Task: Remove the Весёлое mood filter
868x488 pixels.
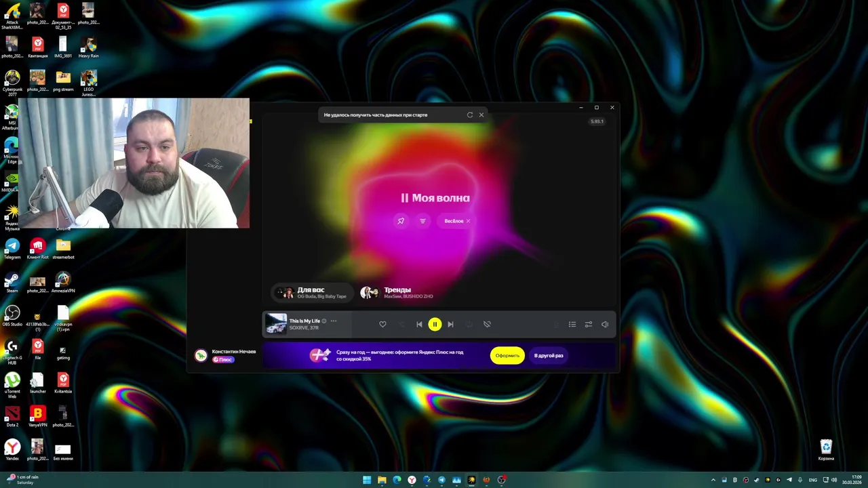Action: [468, 221]
